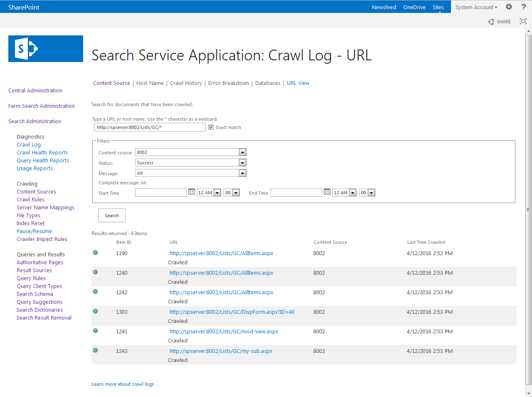
Task: Open End Time calendar picker
Action: (327, 192)
